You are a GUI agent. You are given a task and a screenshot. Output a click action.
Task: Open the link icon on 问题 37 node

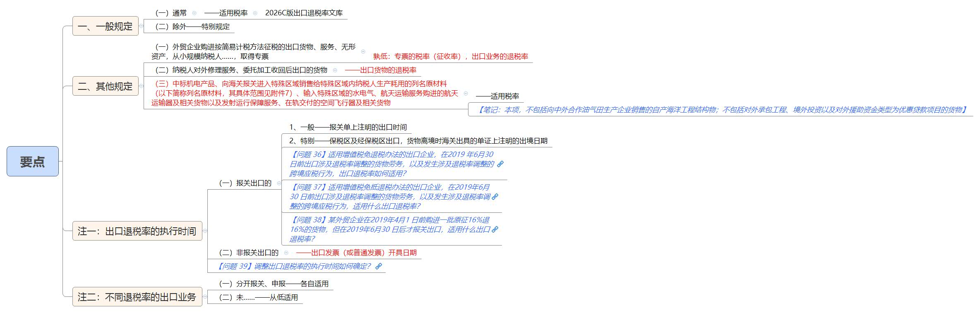coord(495,197)
